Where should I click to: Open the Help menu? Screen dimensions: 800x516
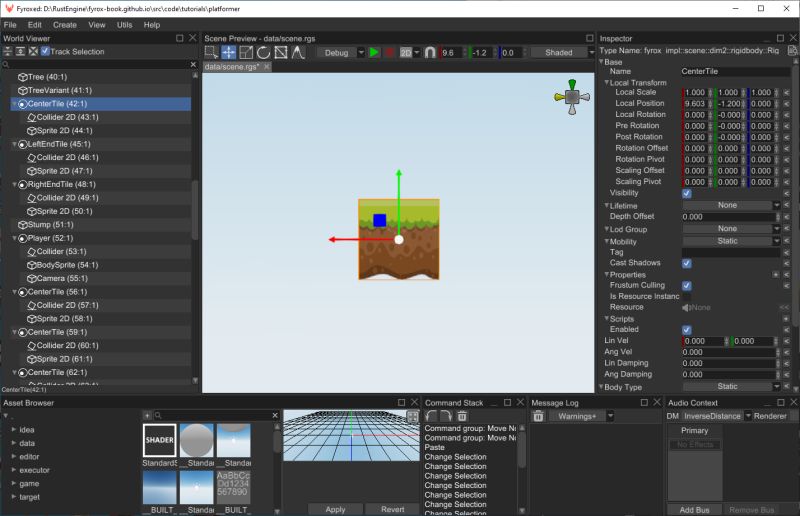(x=152, y=24)
